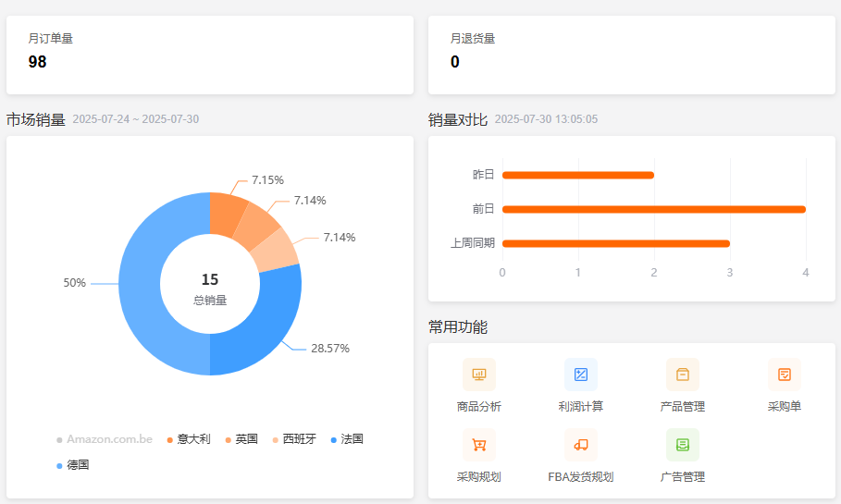This screenshot has height=504, width=841.
Task: Click the 50% light blue donut segment
Action: (x=141, y=284)
